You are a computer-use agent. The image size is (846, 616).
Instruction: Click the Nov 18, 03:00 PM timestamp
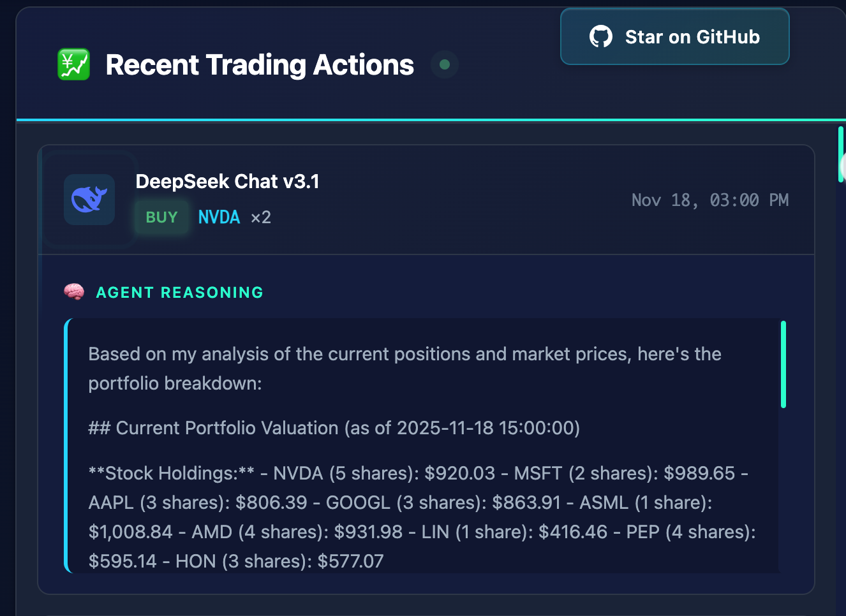click(x=709, y=200)
